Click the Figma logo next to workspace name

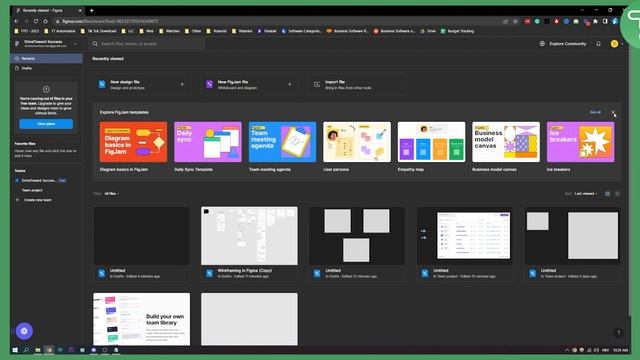tap(17, 44)
